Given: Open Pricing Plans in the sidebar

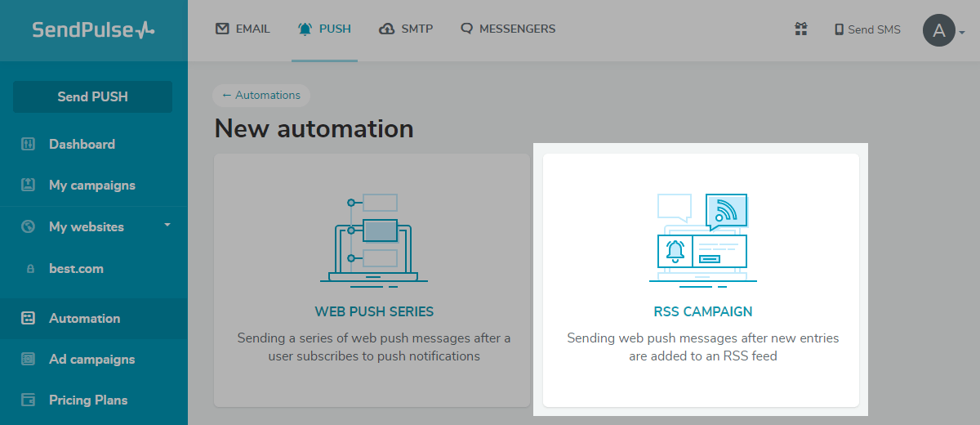Looking at the screenshot, I should coord(88,400).
